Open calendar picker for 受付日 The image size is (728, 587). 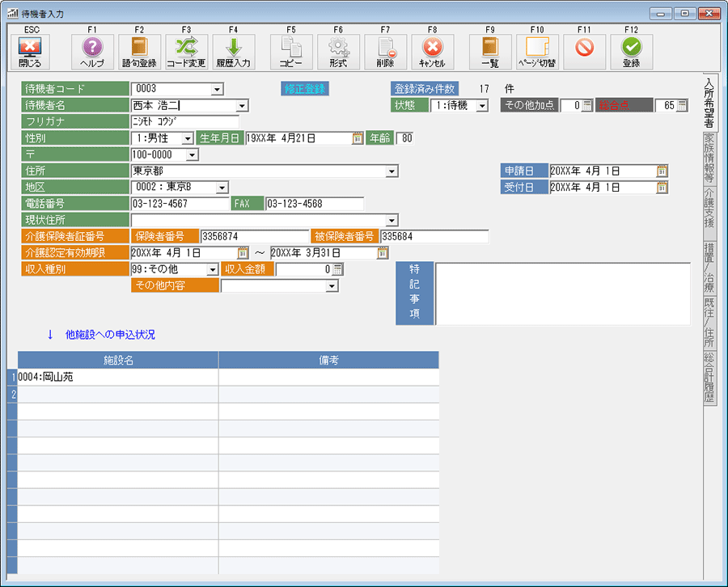click(662, 188)
